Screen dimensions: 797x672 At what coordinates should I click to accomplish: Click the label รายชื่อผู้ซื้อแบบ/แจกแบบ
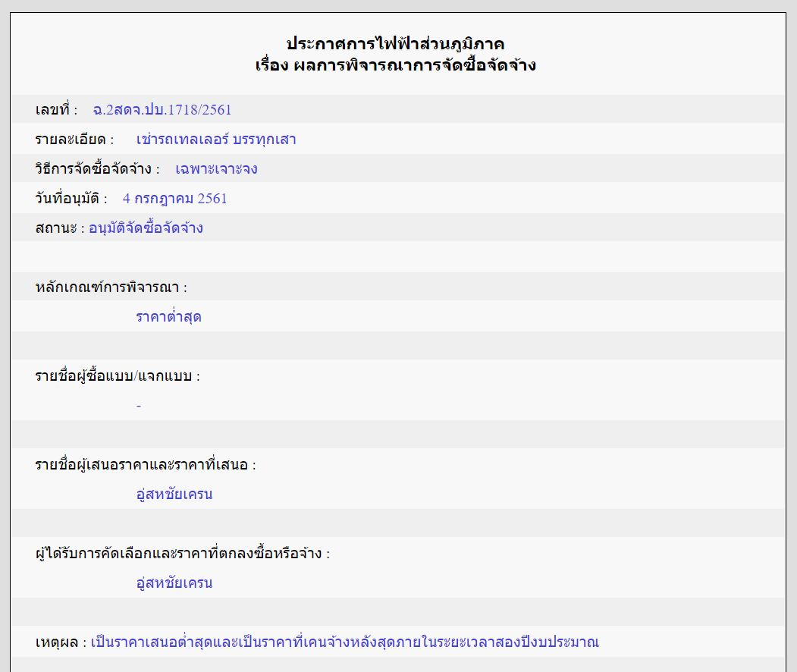(118, 375)
